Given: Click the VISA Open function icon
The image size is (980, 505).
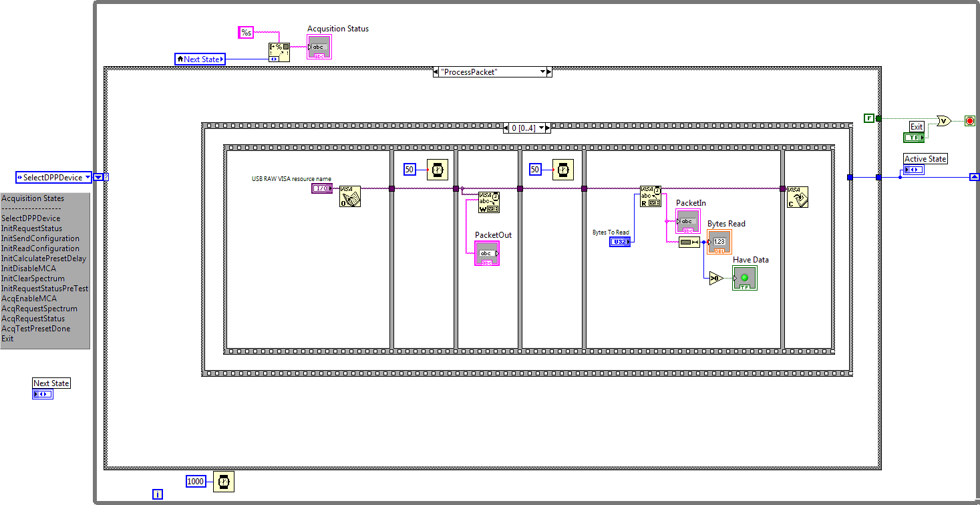Looking at the screenshot, I should pos(350,196).
